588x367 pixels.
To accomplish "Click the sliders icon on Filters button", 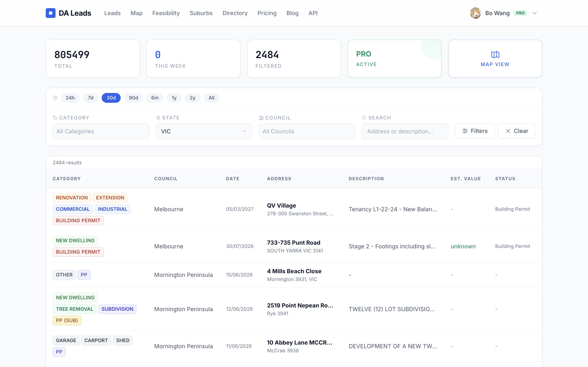I will tap(465, 131).
